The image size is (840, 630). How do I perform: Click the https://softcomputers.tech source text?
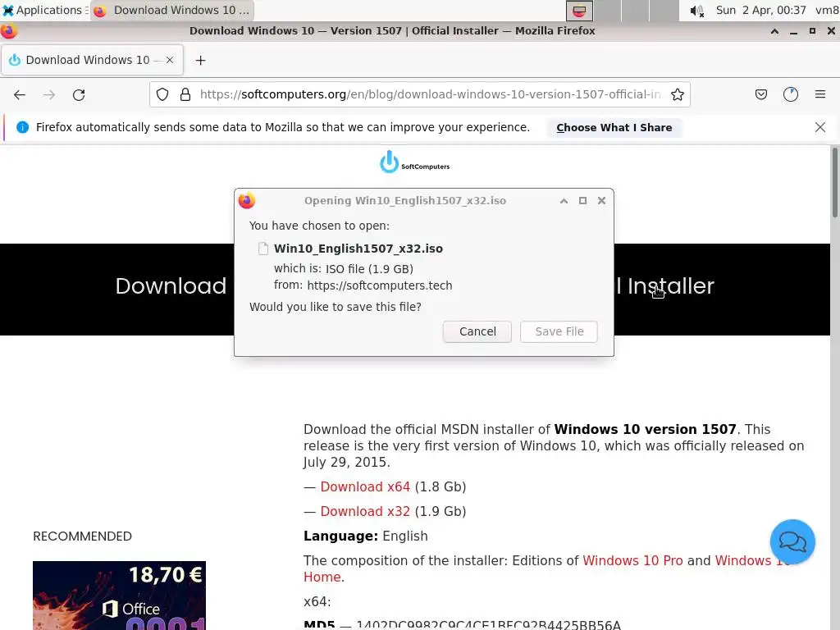click(379, 285)
